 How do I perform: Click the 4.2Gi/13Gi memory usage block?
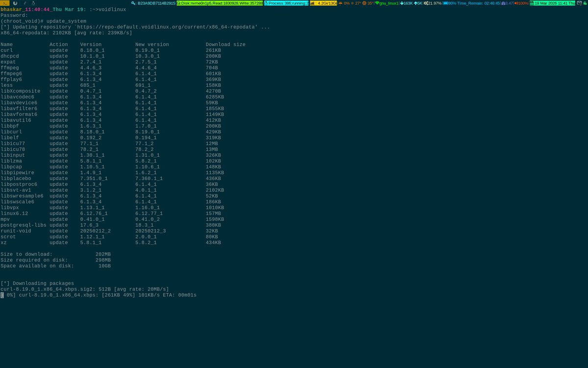(323, 3)
